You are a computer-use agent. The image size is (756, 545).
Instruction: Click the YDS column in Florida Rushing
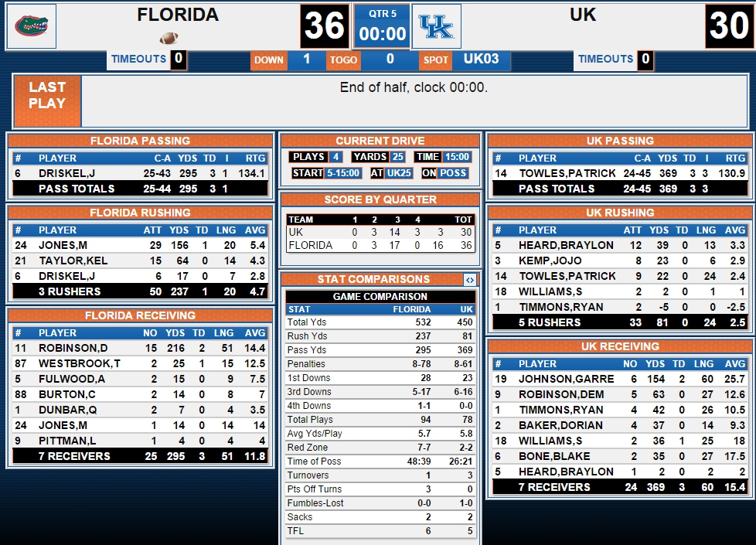(x=179, y=230)
